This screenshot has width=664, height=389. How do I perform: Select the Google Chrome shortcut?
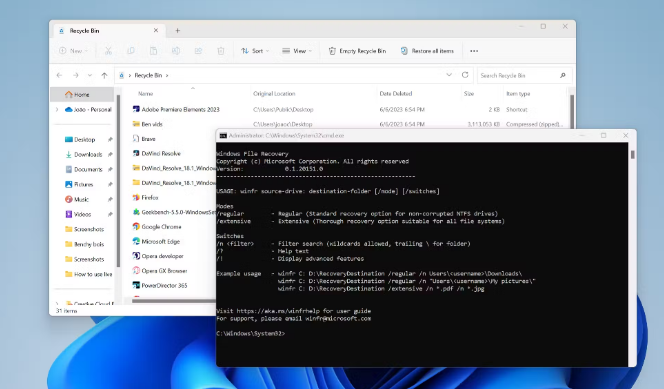[161, 227]
